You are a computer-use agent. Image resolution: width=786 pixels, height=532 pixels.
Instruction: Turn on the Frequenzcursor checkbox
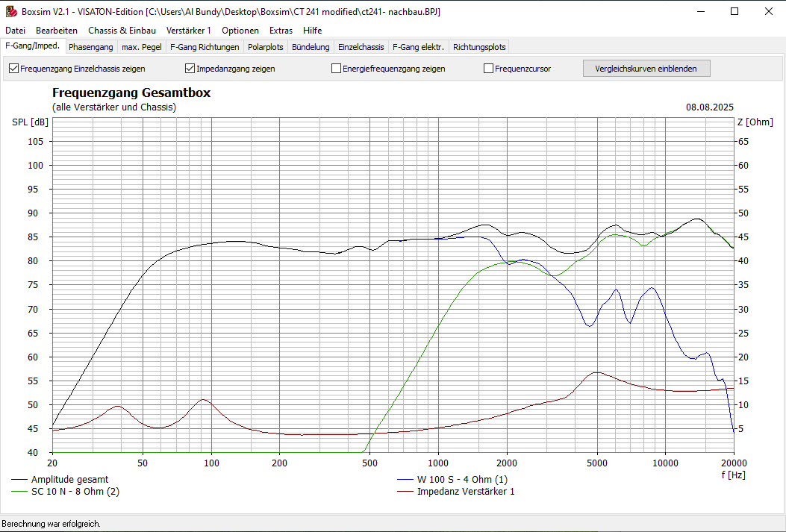(x=489, y=69)
